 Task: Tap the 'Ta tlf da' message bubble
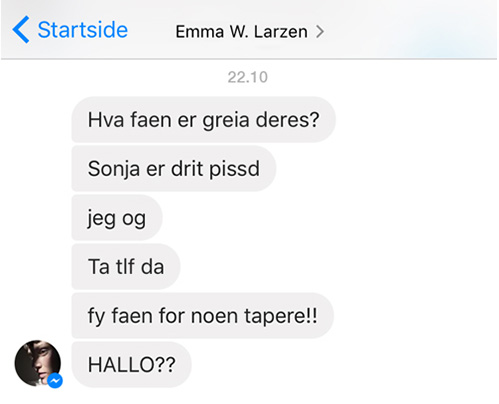(126, 267)
